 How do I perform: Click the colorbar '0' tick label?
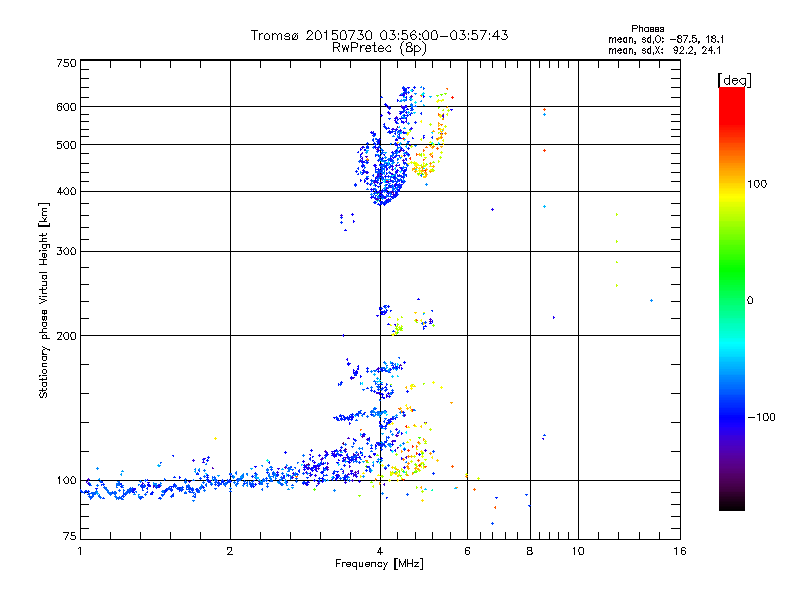click(750, 301)
